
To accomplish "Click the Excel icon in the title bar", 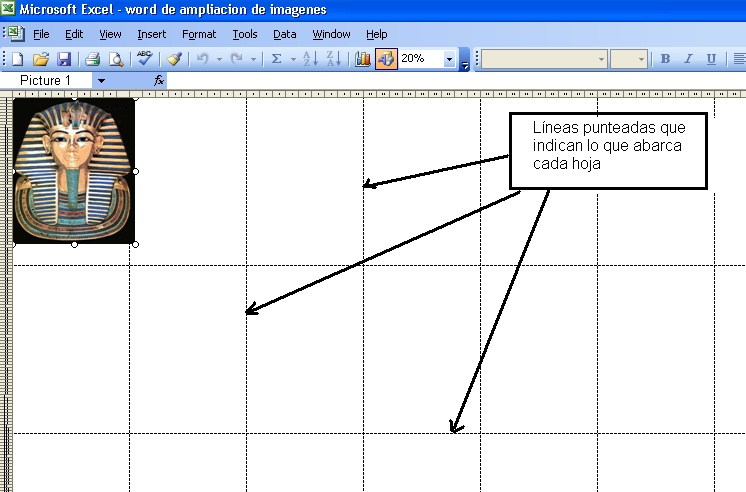I will (8, 8).
